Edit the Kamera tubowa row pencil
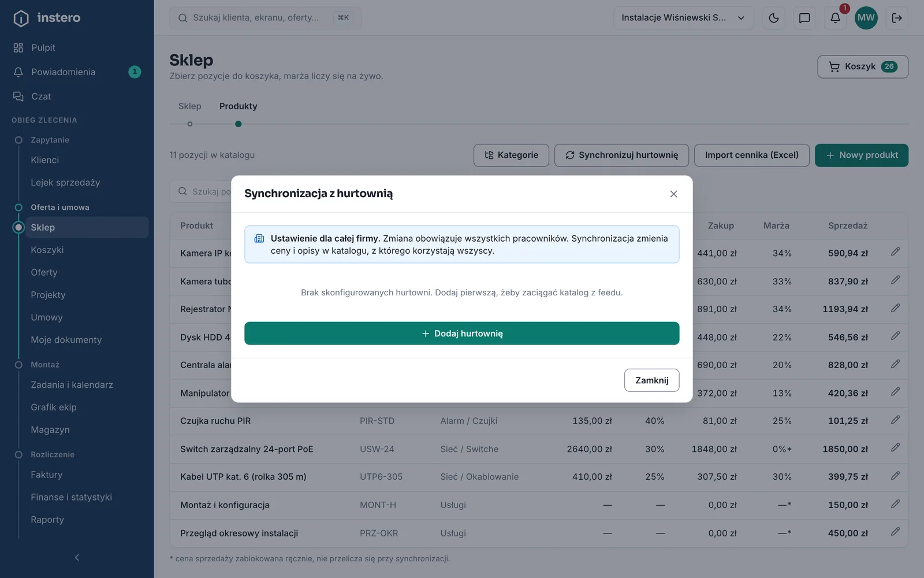The height and width of the screenshot is (578, 924). tap(895, 280)
